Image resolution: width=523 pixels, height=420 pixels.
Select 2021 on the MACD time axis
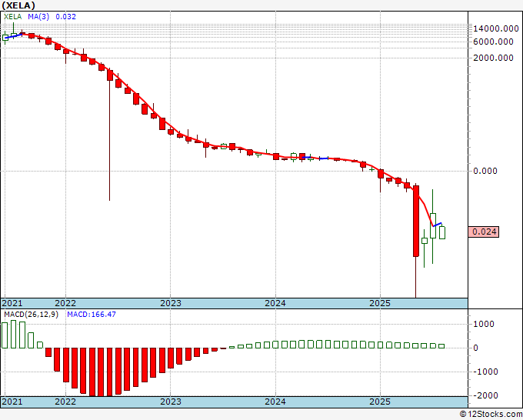coord(12,402)
